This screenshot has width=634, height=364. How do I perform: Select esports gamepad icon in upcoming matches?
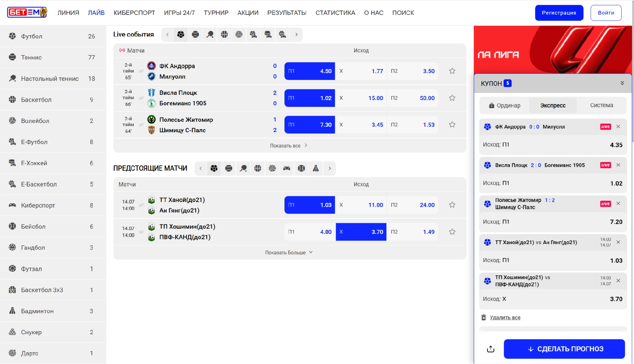287,168
